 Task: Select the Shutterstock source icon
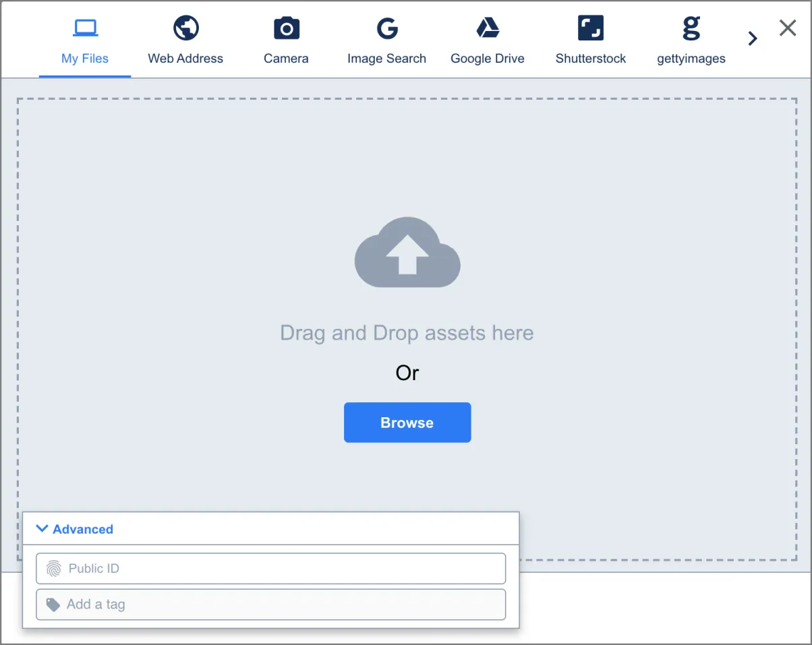click(x=590, y=28)
